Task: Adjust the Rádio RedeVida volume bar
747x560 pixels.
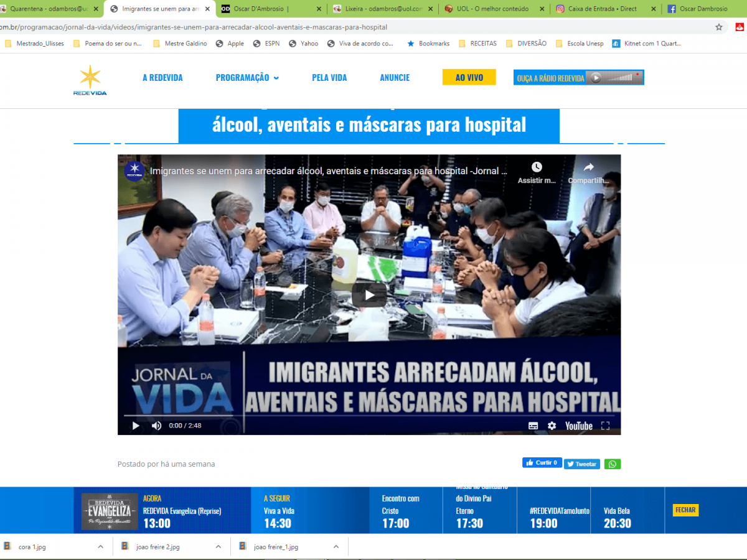Action: pyautogui.click(x=621, y=78)
